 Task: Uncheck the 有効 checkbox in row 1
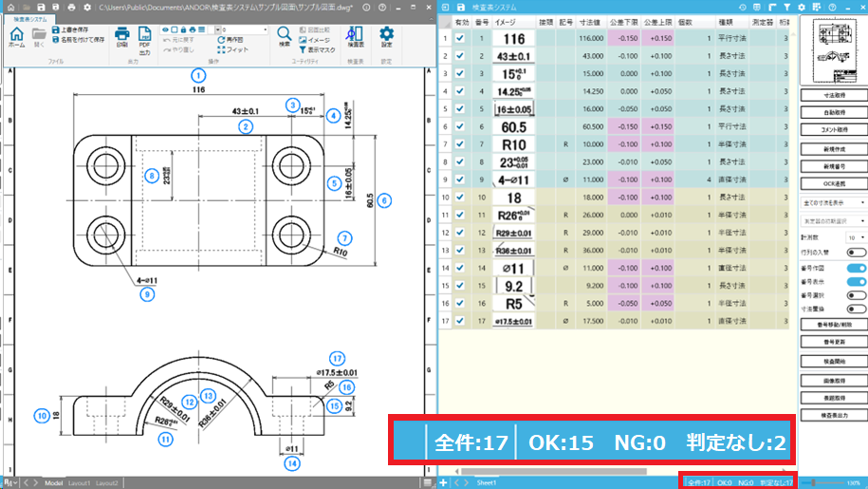point(460,39)
